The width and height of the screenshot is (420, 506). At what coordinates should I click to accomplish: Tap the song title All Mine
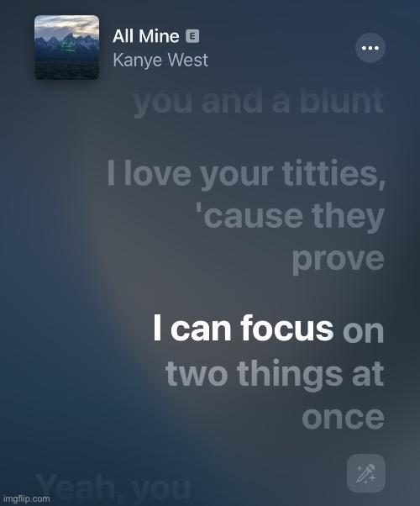pos(146,36)
